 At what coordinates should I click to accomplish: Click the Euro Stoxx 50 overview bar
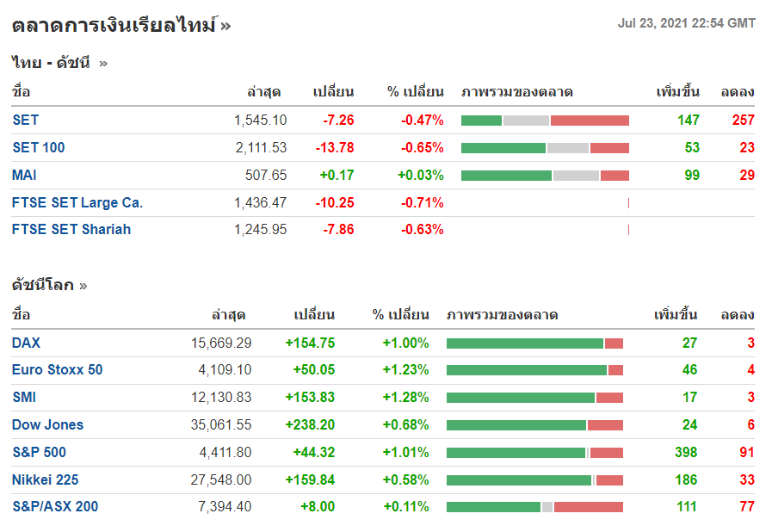[x=534, y=370]
